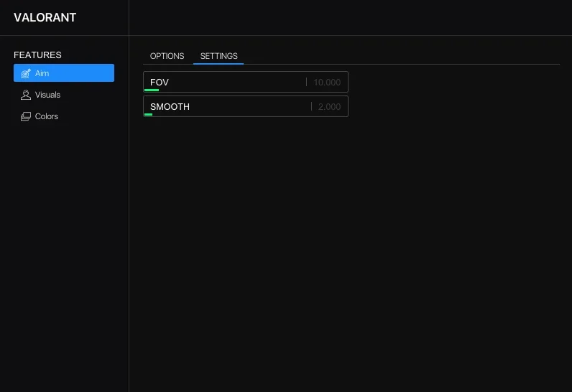Viewport: 572px width, 392px height.
Task: Click the green FOV slider bar
Action: (152, 90)
